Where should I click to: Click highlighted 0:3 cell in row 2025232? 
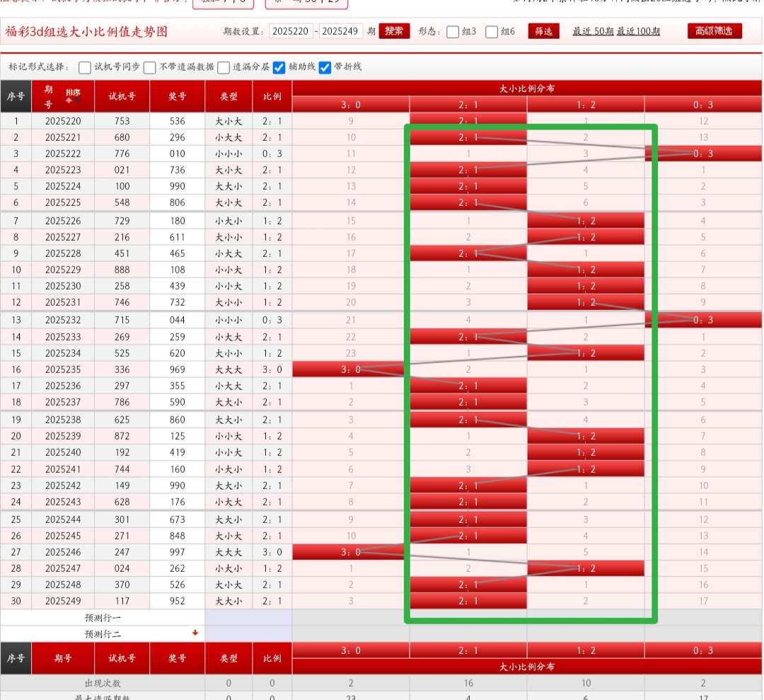pyautogui.click(x=703, y=320)
